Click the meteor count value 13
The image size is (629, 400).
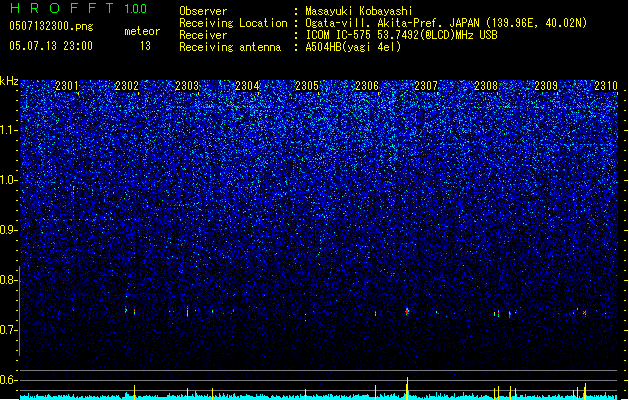[x=145, y=46]
